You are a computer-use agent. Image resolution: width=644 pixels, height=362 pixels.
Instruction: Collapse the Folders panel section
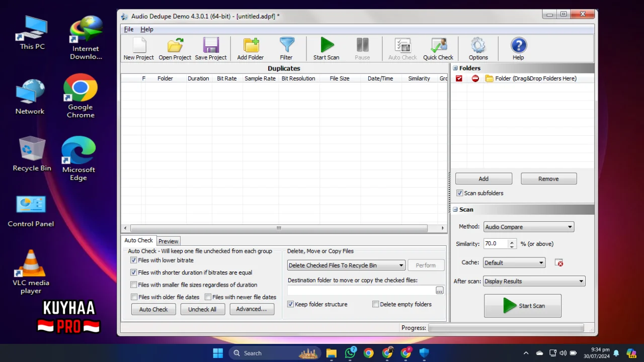tap(455, 68)
